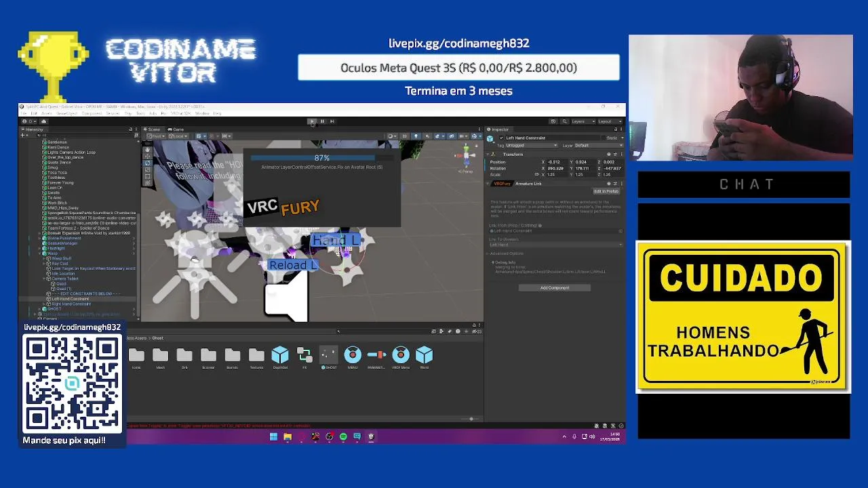868x488 pixels.
Task: Select Flashlight in Hierarchy
Action: pyautogui.click(x=56, y=249)
